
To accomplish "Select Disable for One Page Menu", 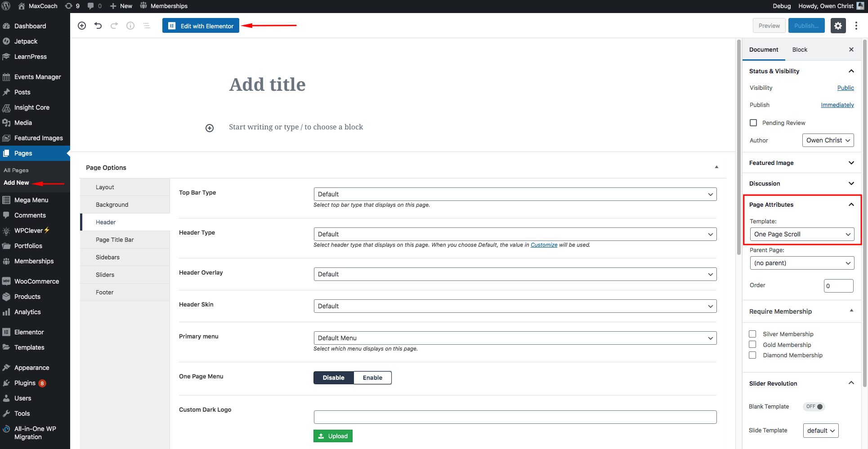I will (x=333, y=378).
